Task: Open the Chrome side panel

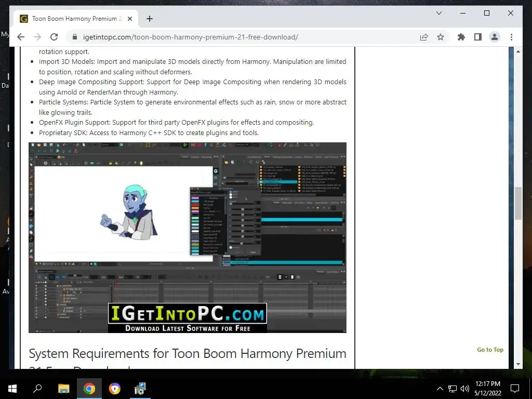Action: [x=478, y=37]
